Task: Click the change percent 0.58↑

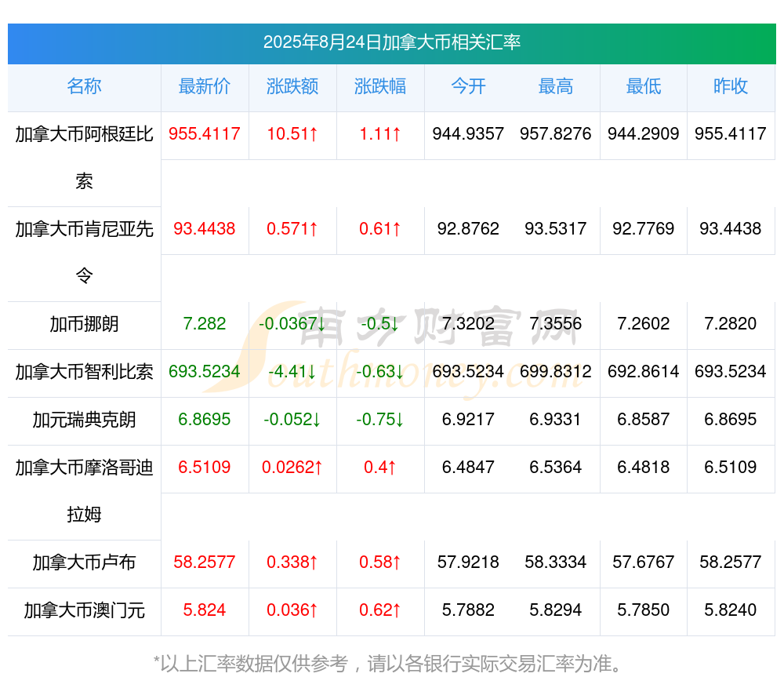Action: [380, 562]
